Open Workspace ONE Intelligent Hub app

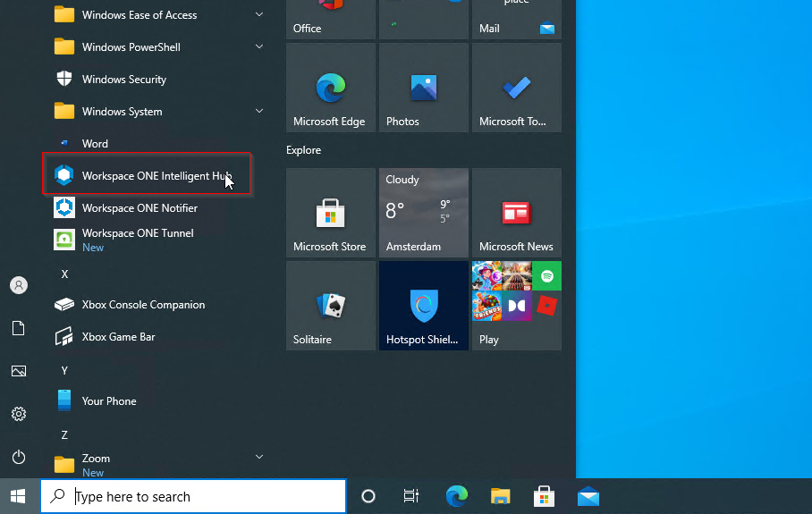[148, 176]
